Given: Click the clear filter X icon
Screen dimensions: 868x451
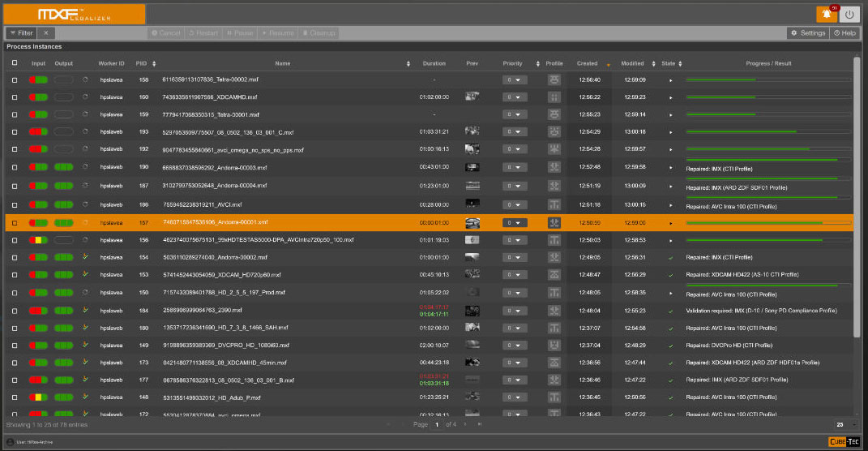Looking at the screenshot, I should [46, 33].
